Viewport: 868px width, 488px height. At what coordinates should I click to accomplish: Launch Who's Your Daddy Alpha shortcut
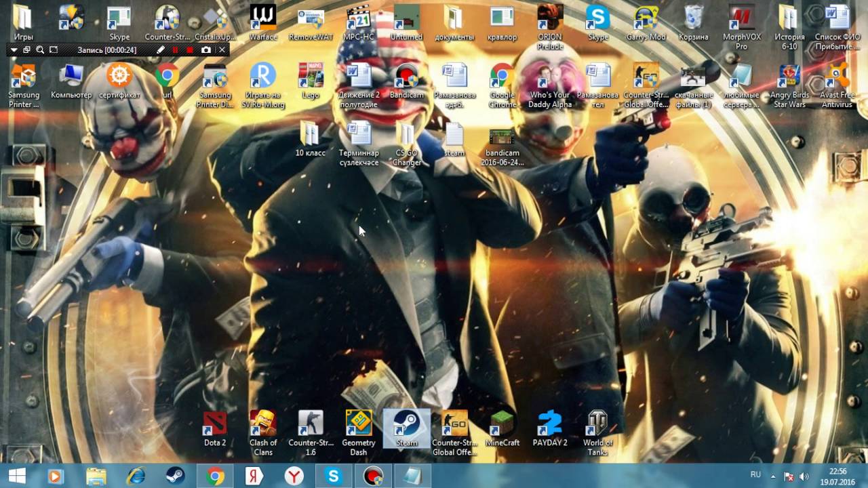pyautogui.click(x=550, y=85)
